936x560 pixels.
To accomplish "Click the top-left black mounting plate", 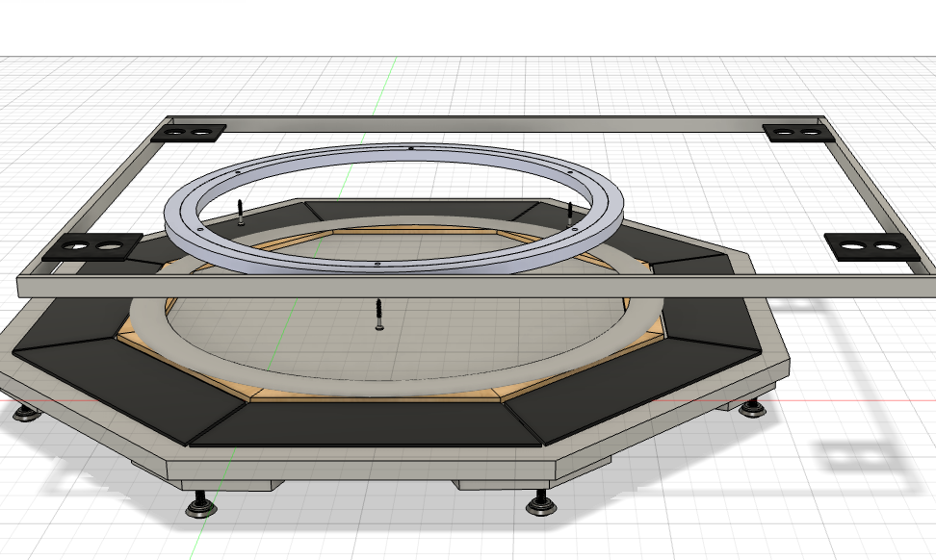I will (191, 132).
